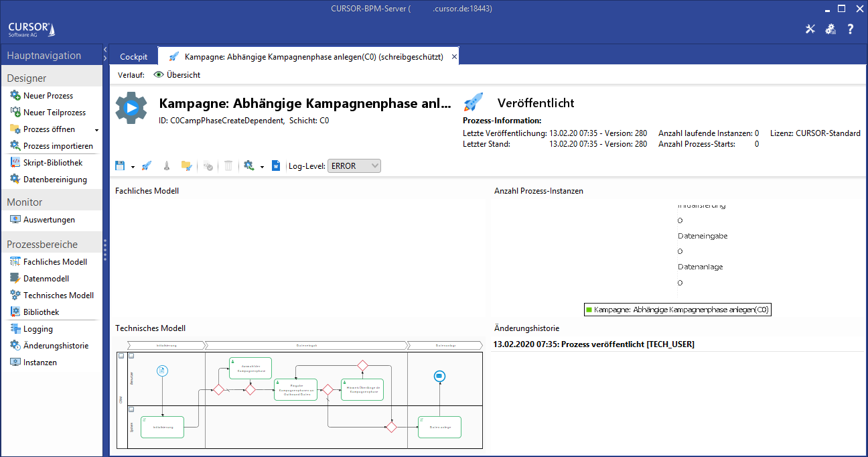Click the Übersicht breadcrumb link
868x457 pixels.
click(x=183, y=75)
